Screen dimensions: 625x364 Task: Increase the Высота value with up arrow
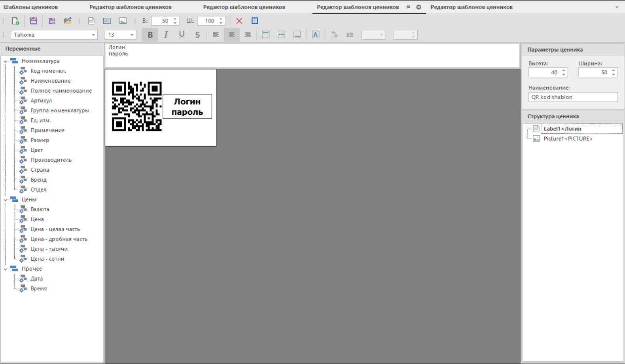pyautogui.click(x=564, y=70)
